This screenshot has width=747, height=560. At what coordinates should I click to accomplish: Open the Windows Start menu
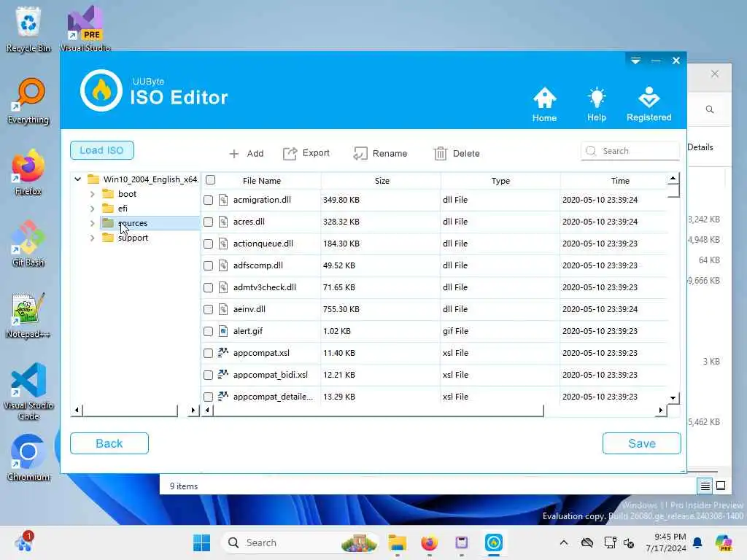click(201, 542)
